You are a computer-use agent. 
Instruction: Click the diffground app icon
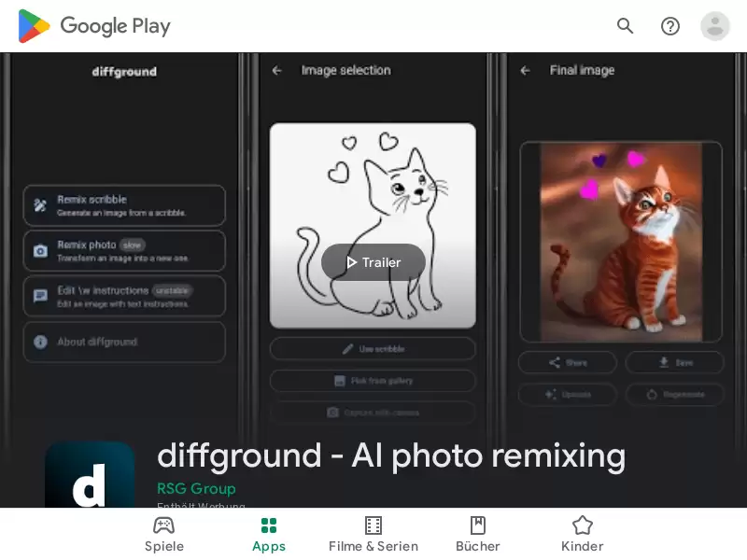pyautogui.click(x=90, y=475)
